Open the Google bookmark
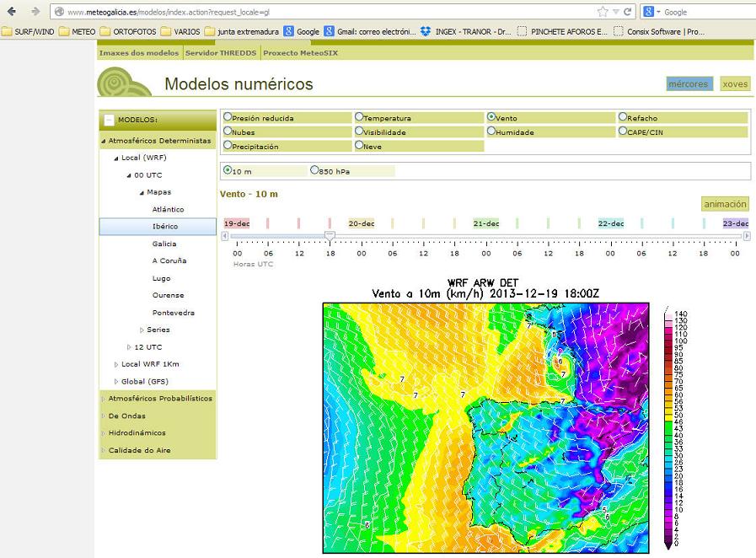This screenshot has width=756, height=558. click(x=302, y=31)
